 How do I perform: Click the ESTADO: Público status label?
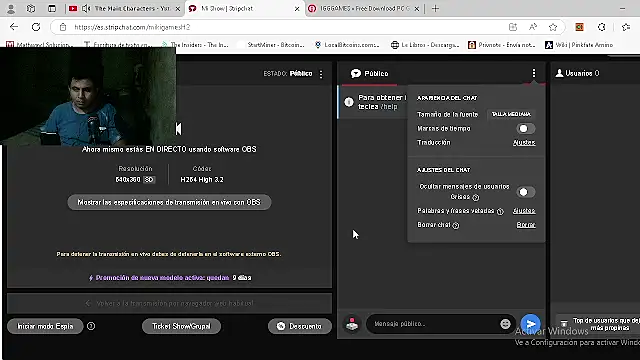coord(288,74)
